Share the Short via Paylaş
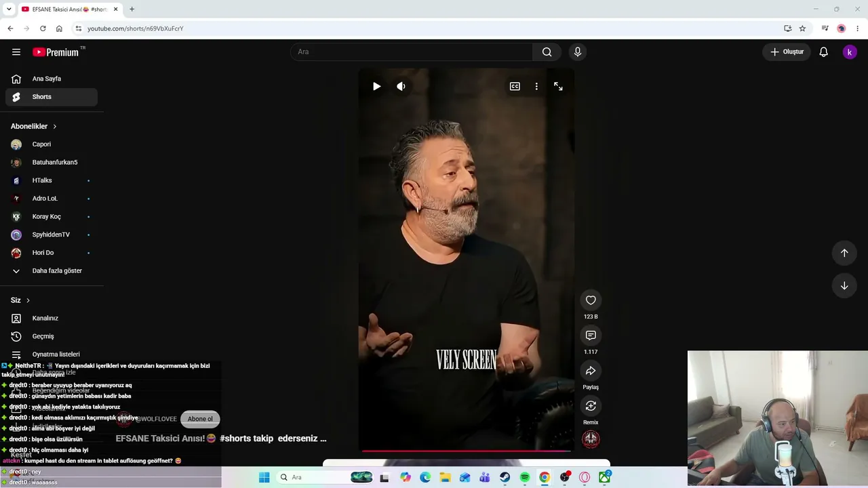Image resolution: width=868 pixels, height=488 pixels. (591, 371)
